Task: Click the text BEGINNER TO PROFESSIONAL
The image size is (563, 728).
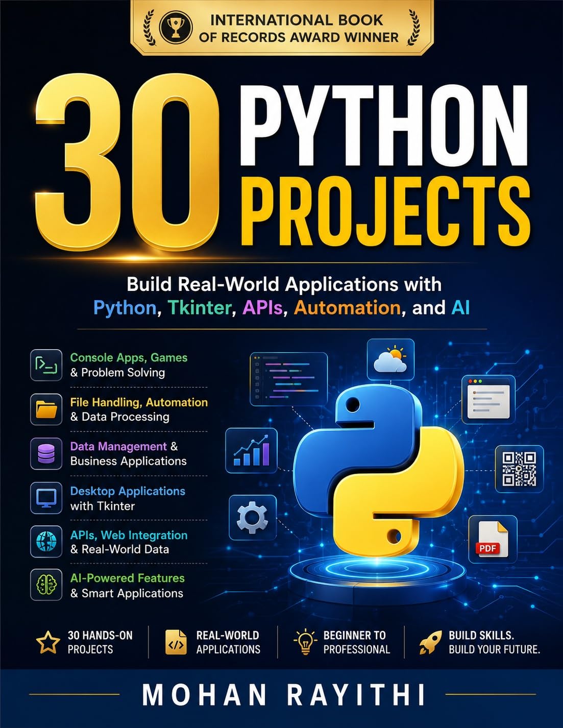Action: (357, 642)
